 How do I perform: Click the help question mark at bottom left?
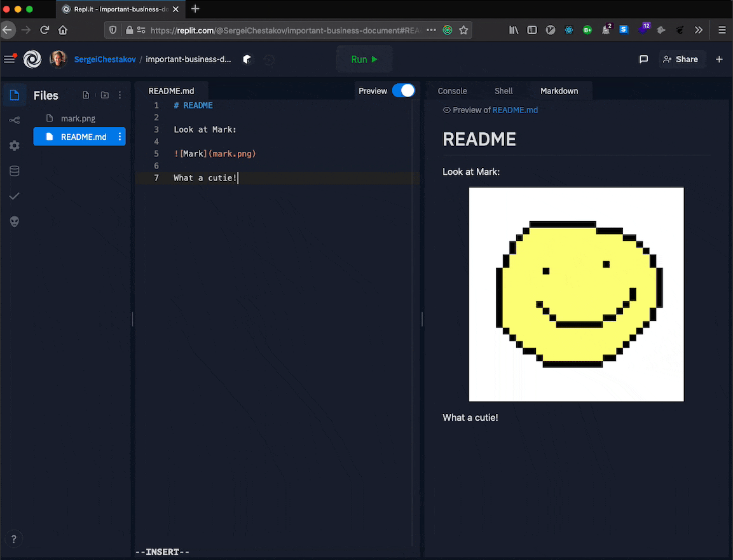pyautogui.click(x=13, y=538)
